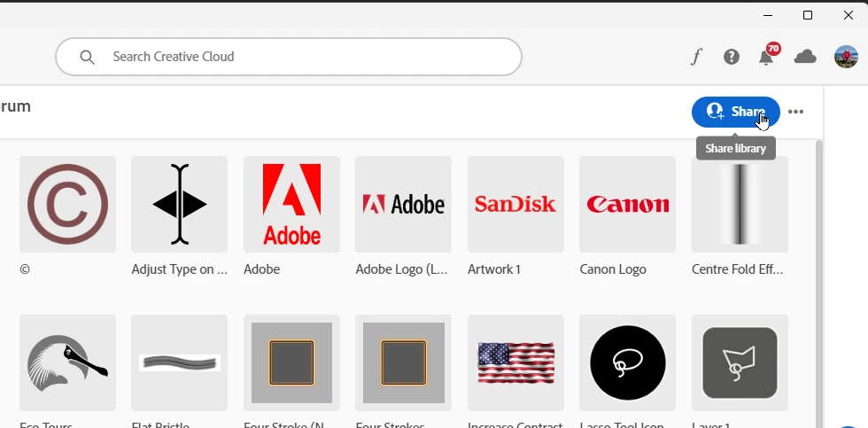Open the user profile avatar
The image size is (868, 428).
pyautogui.click(x=846, y=57)
